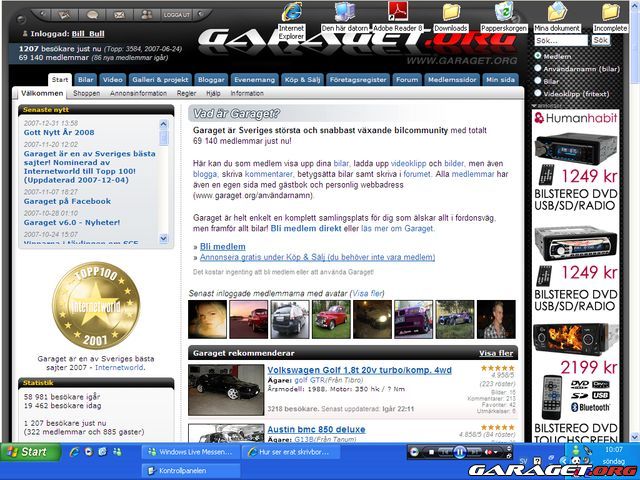Open the Regler sub-tab
The width and height of the screenshot is (640, 480).
tap(187, 93)
